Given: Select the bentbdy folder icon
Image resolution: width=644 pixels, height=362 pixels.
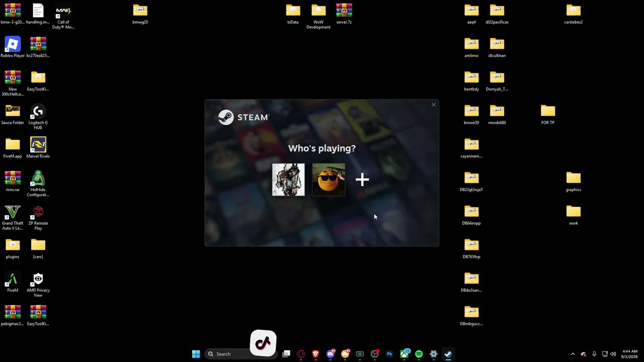Looking at the screenshot, I should 471,81.
